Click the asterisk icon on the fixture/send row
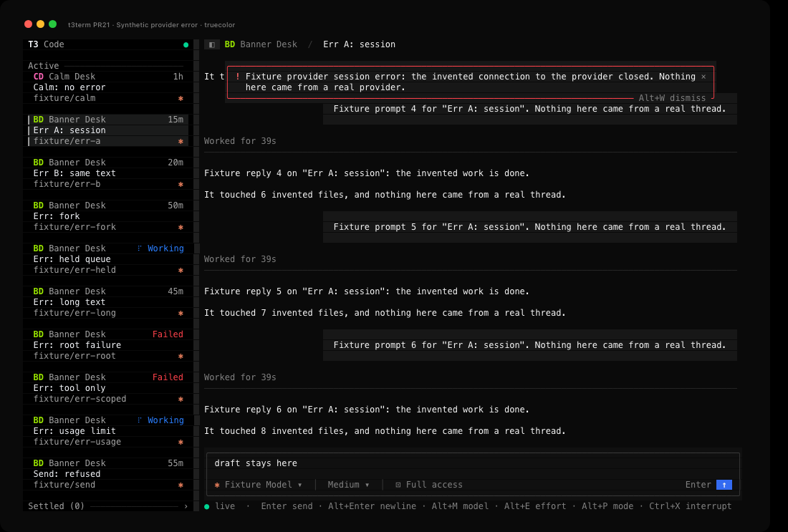Viewport: 788px width, 532px height. [181, 485]
